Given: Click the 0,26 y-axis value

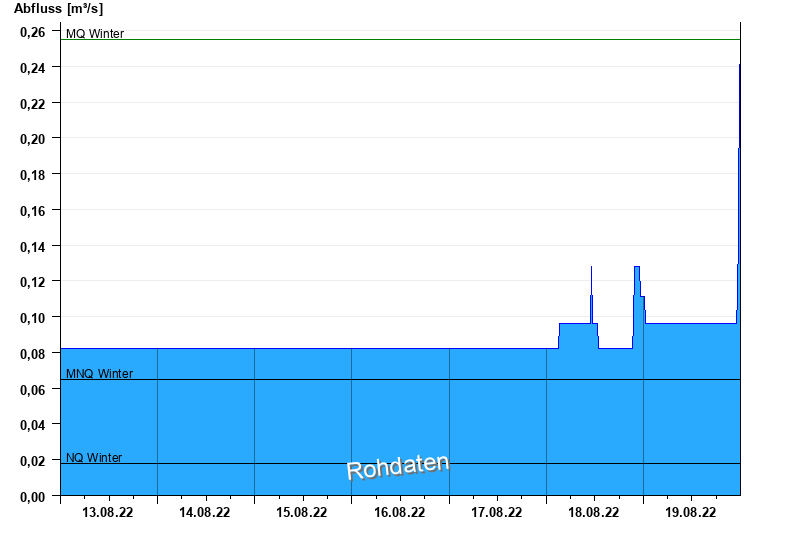Looking at the screenshot, I should tap(33, 32).
